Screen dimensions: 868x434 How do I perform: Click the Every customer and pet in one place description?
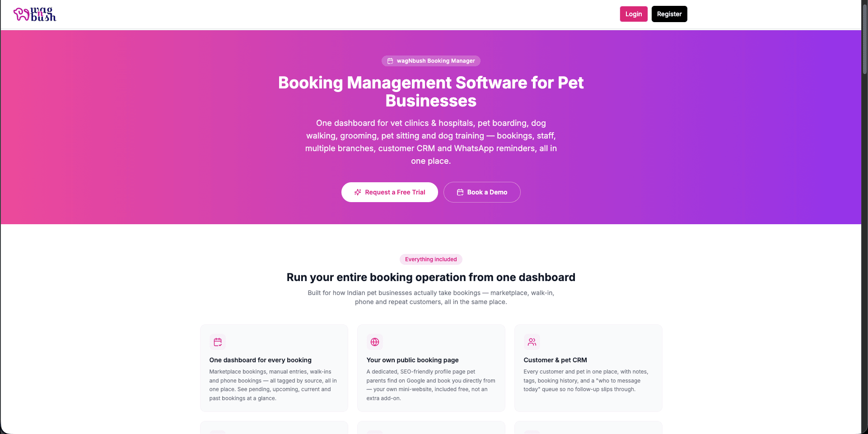(x=586, y=380)
